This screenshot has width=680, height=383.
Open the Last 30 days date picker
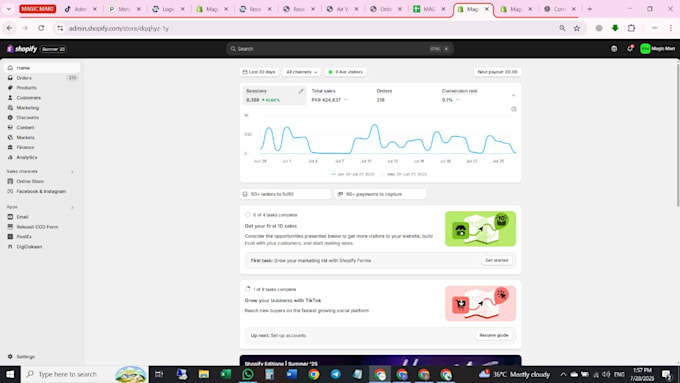pos(259,72)
